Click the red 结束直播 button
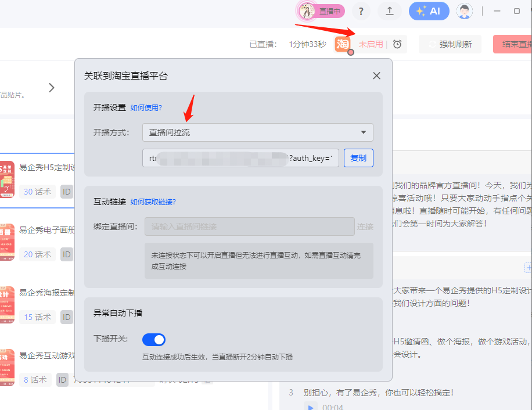532x410 pixels. coord(512,44)
